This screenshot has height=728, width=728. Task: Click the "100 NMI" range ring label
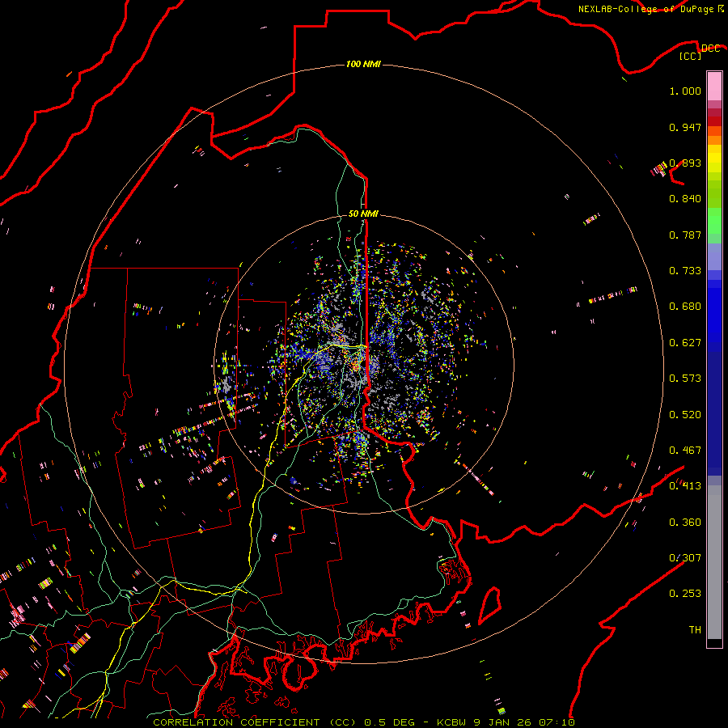pos(363,64)
